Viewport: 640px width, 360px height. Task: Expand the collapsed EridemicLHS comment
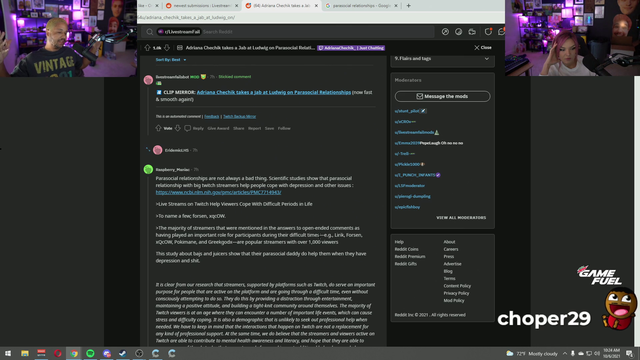148,150
